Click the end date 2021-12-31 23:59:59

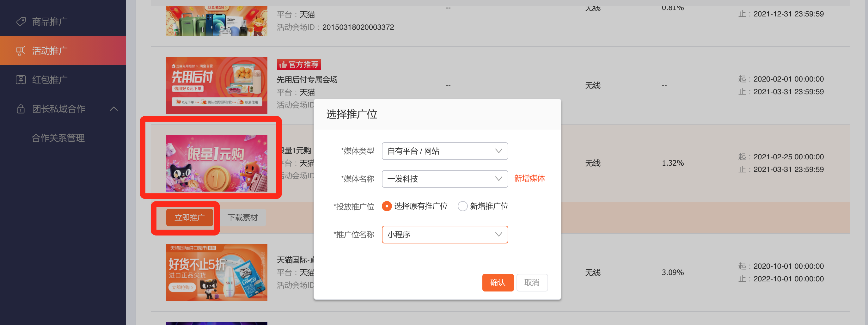point(788,14)
